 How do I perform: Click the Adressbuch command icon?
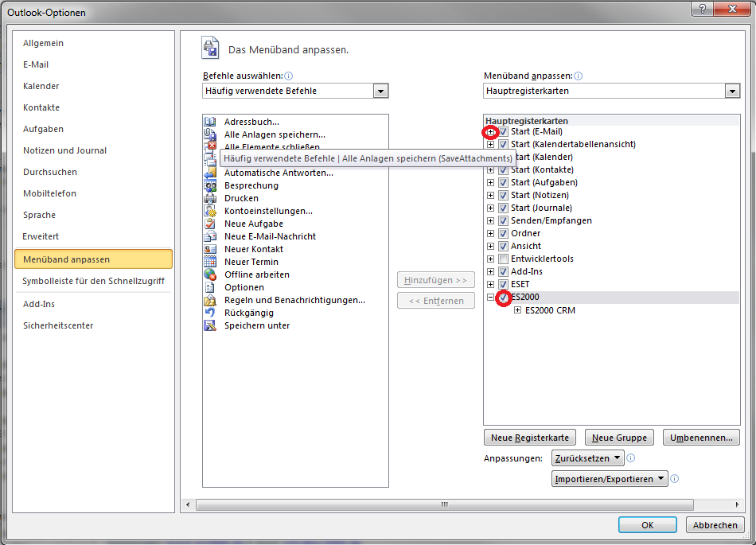tap(210, 122)
